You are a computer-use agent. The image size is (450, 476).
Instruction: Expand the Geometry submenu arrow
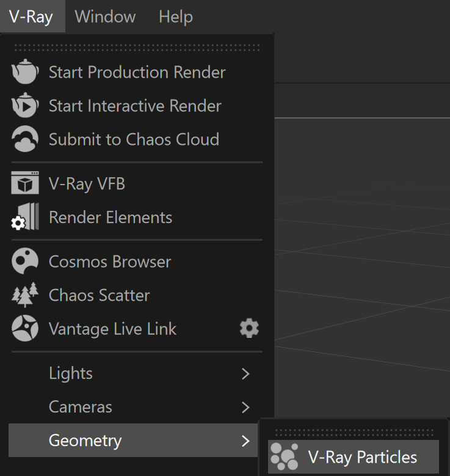pos(245,441)
